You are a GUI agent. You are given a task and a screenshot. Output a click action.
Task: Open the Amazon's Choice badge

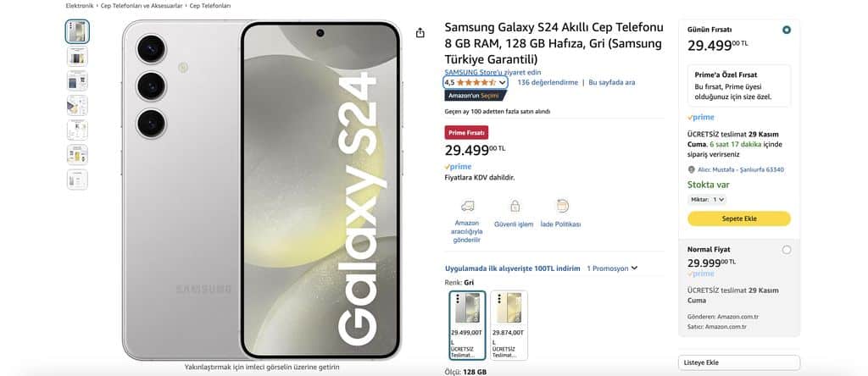click(x=476, y=96)
